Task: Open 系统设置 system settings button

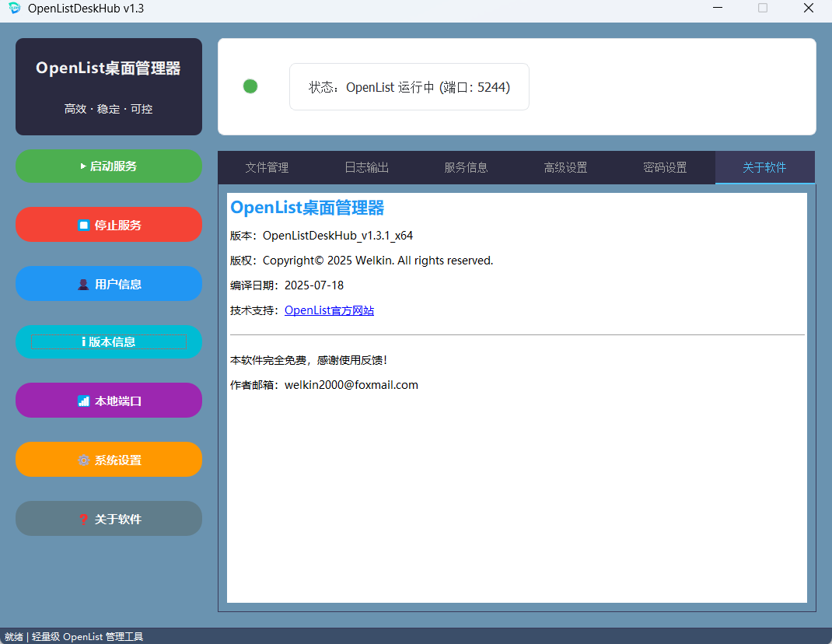Action: pos(109,459)
